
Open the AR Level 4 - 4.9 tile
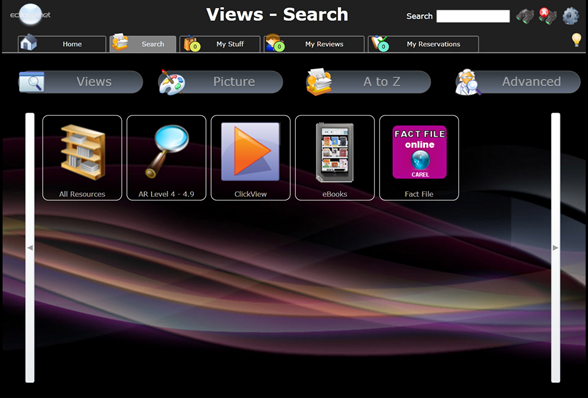coord(166,158)
